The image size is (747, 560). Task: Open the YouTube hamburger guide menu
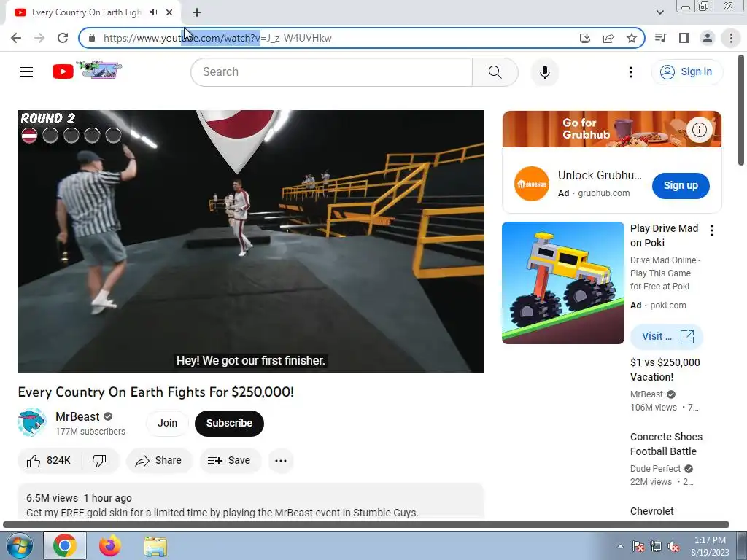26,72
